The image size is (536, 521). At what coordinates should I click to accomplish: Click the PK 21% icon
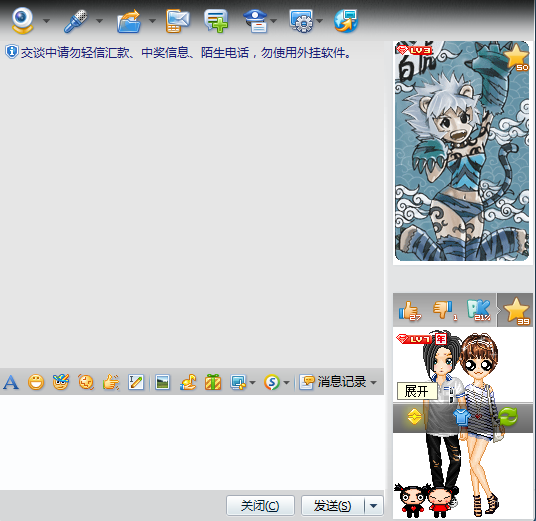click(479, 310)
